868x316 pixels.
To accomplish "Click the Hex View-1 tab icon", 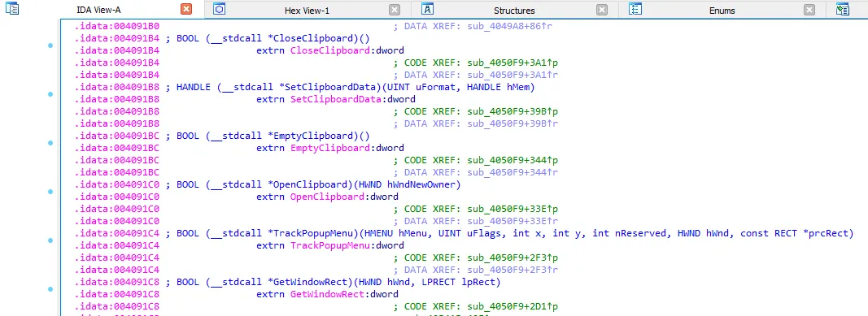I will click(x=219, y=9).
